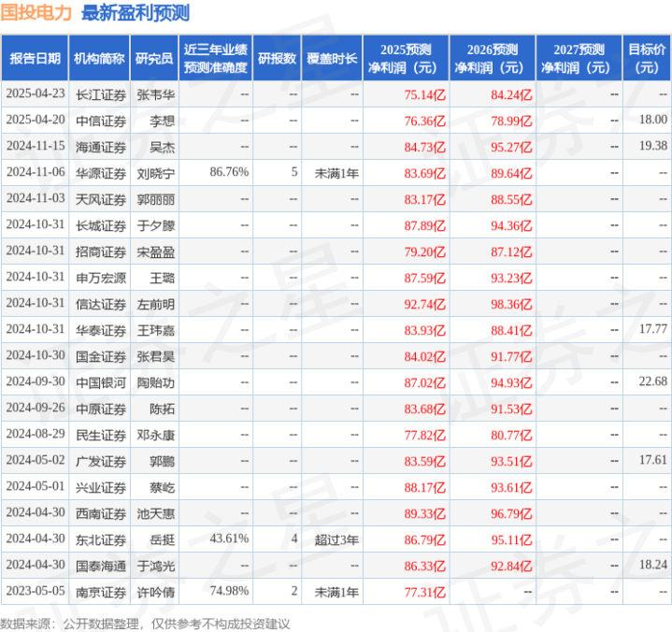
Task: Click the 覆盖时长 column header
Action: [x=332, y=58]
